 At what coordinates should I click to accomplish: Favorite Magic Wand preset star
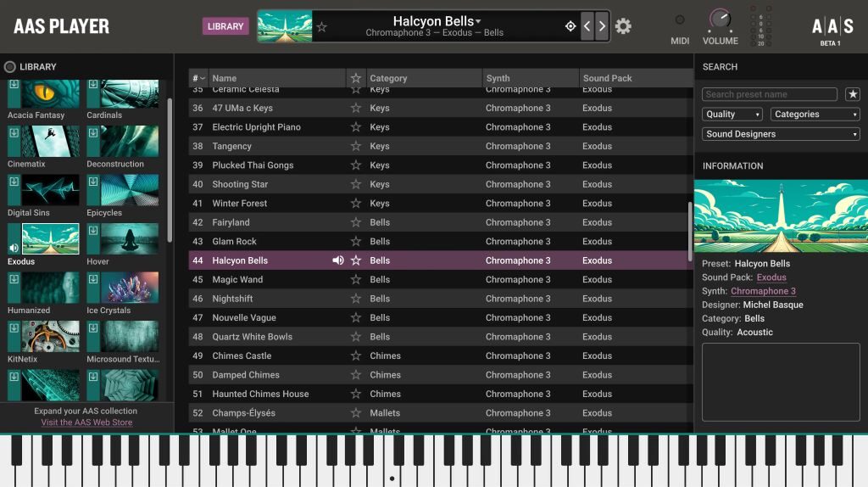(356, 279)
